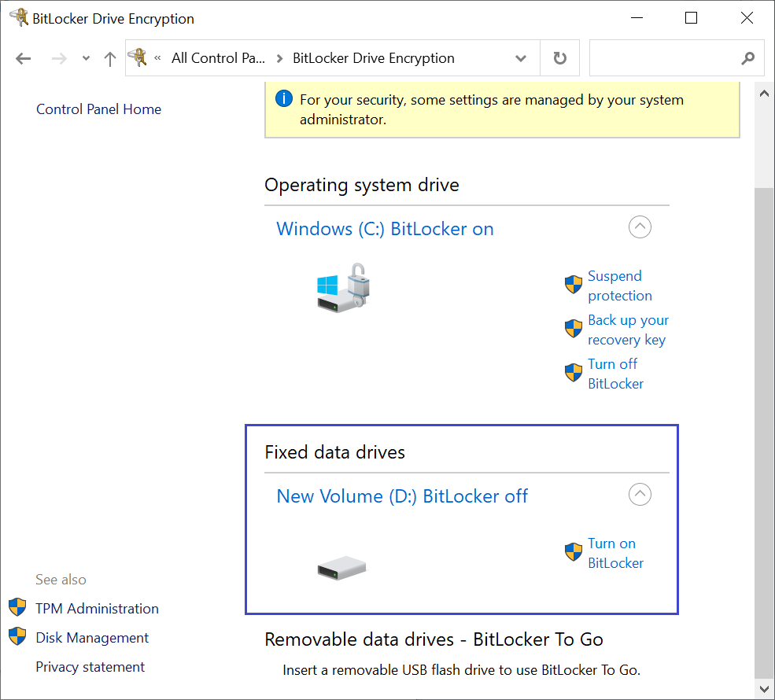Click the Insert a removable USB flash drive text
The height and width of the screenshot is (700, 775).
[x=461, y=670]
